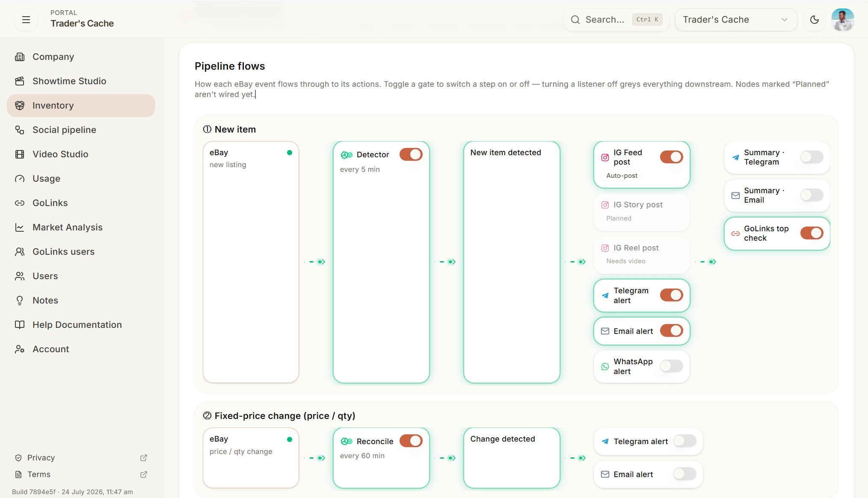The height and width of the screenshot is (498, 868).
Task: Click the Account user-settings icon
Action: click(20, 349)
